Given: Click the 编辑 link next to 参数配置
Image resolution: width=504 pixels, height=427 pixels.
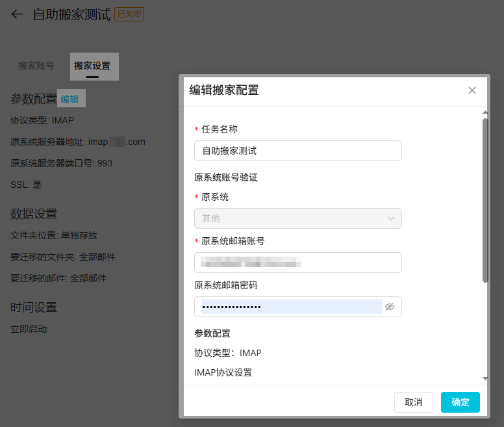Looking at the screenshot, I should tap(69, 99).
